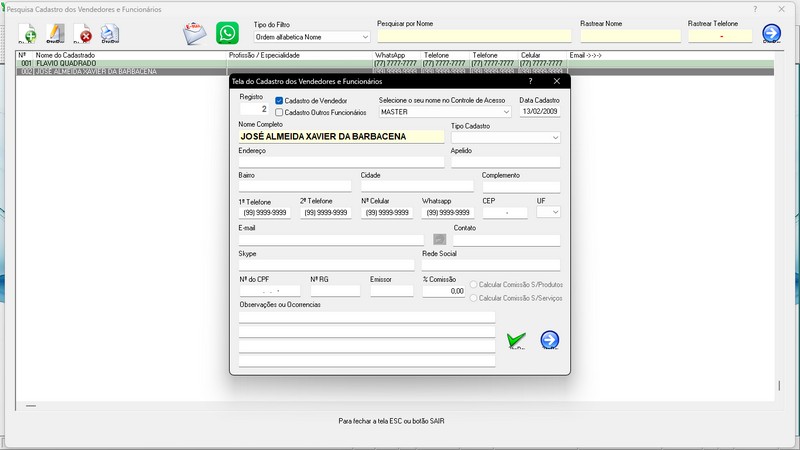The height and width of the screenshot is (450, 800).
Task: Click the last Observações line field
Action: [x=367, y=361]
